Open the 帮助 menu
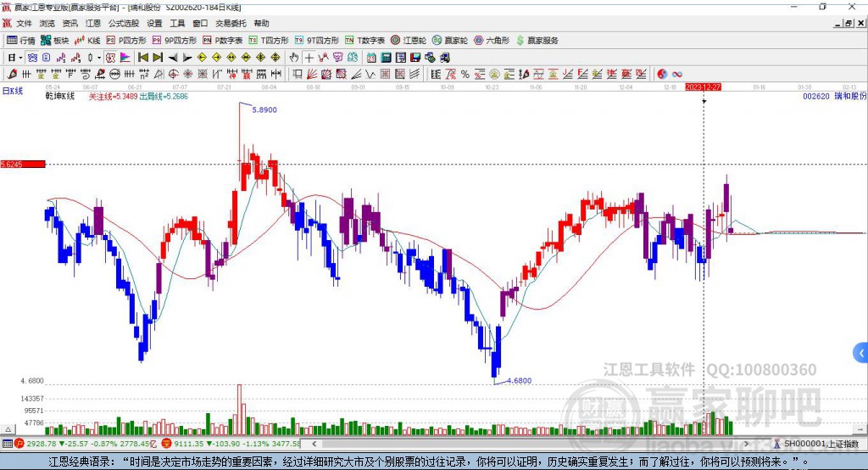 point(261,23)
